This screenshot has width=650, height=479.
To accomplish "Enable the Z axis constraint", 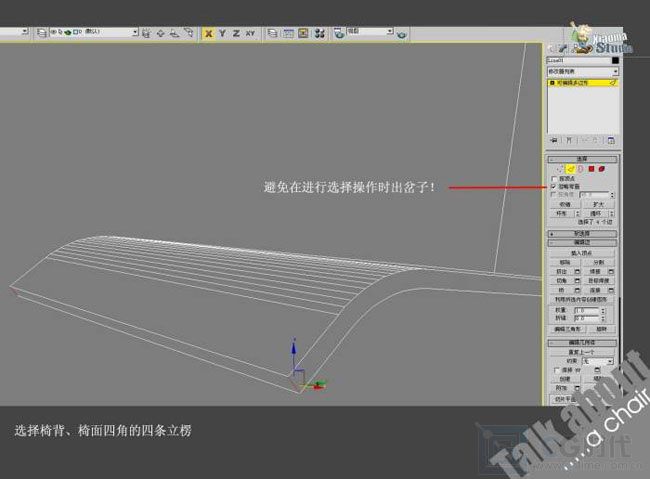I will (235, 33).
